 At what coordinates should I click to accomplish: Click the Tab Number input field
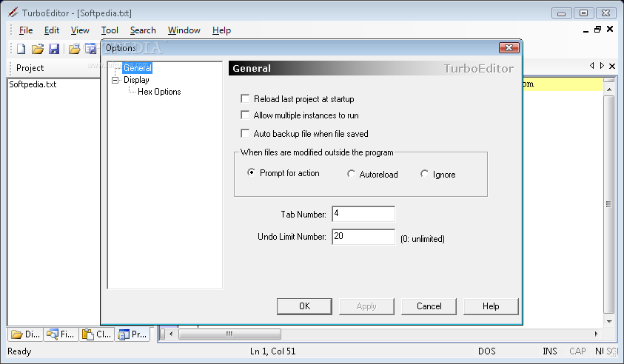pos(363,214)
